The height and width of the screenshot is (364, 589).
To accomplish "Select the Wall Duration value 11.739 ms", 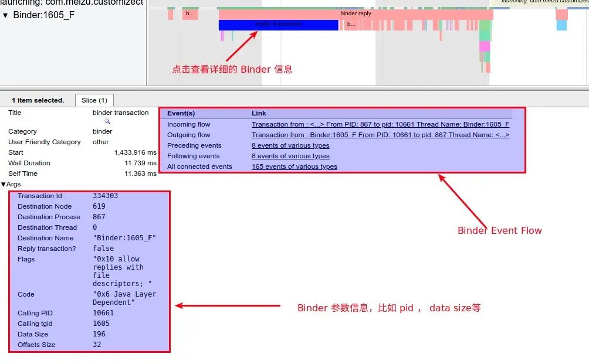I will tap(140, 163).
